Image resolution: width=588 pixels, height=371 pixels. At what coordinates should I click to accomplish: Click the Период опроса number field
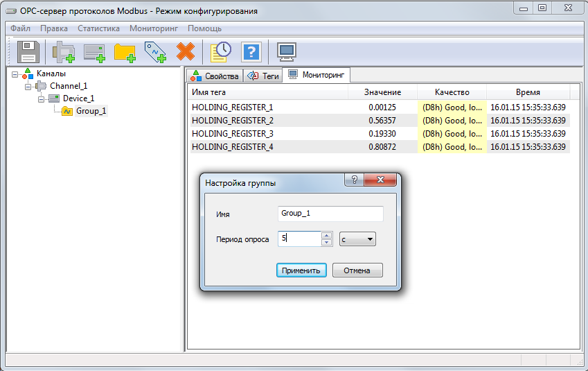[x=299, y=239]
